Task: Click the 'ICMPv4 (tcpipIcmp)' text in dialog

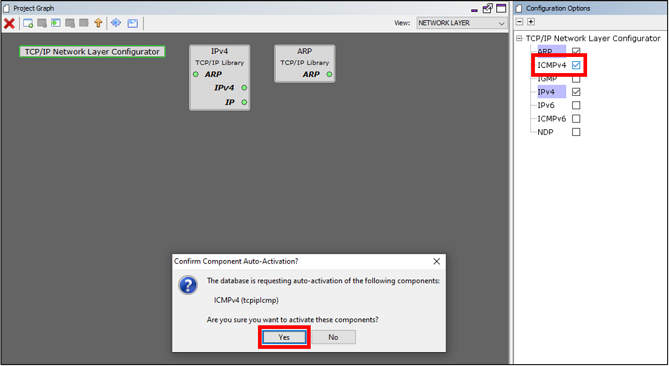Action: pos(246,300)
